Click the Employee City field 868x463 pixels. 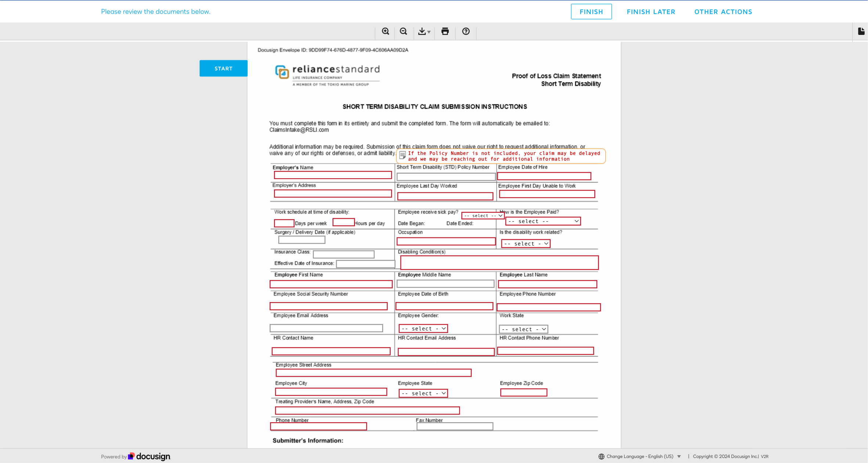[x=331, y=392]
